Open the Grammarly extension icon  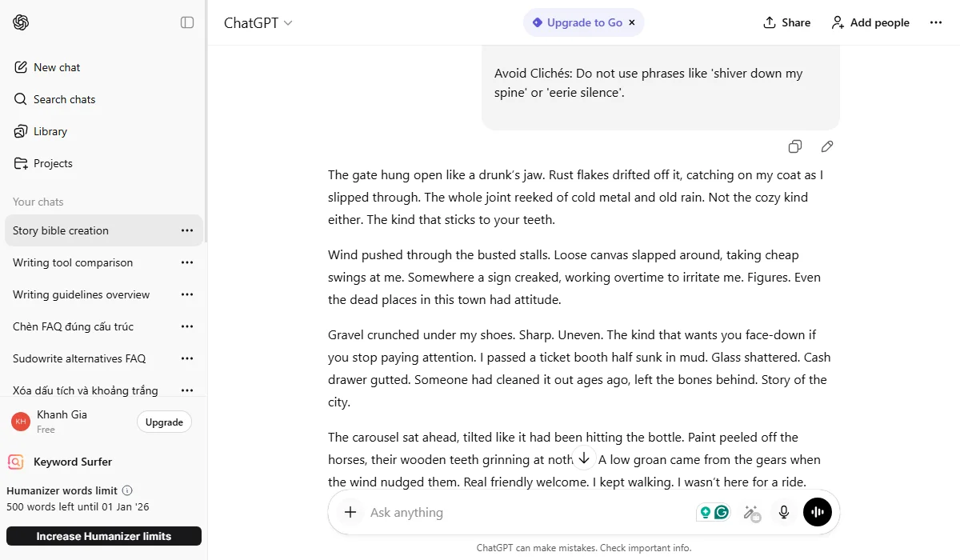click(x=721, y=512)
